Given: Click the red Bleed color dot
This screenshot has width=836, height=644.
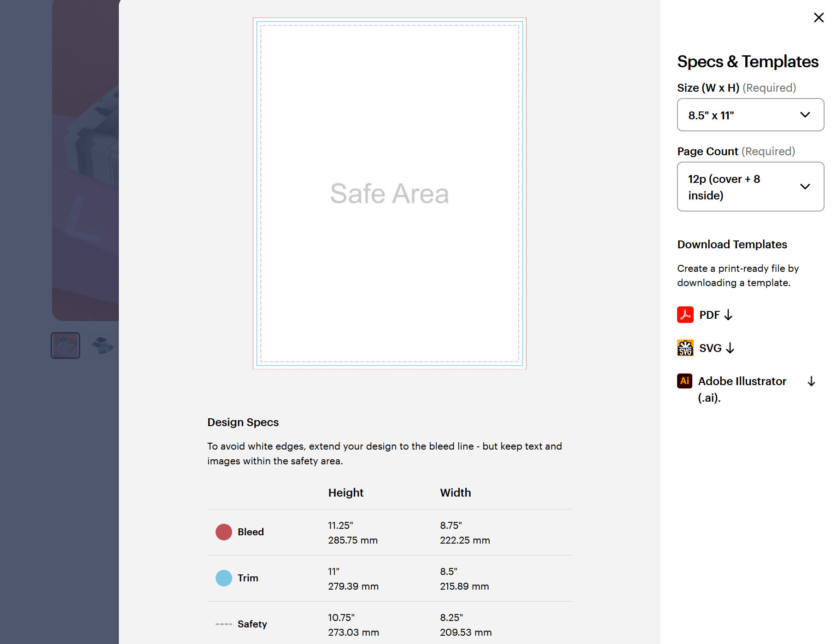Looking at the screenshot, I should point(224,532).
